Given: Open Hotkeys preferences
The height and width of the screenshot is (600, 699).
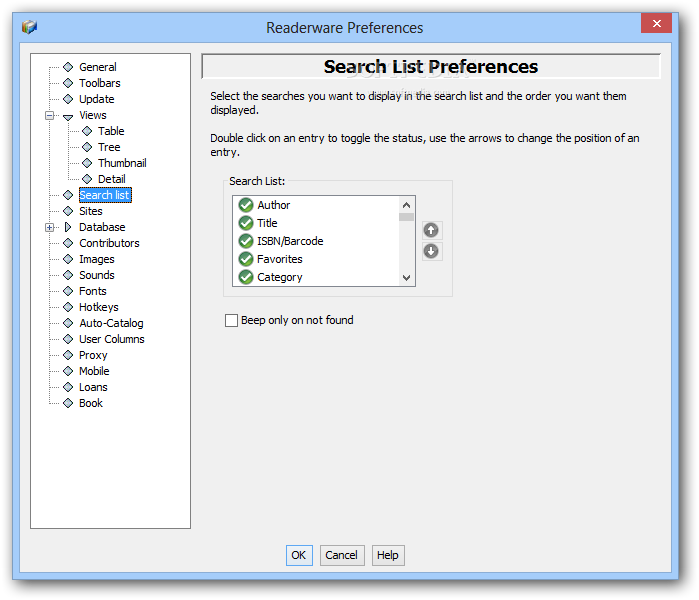Looking at the screenshot, I should tap(99, 308).
